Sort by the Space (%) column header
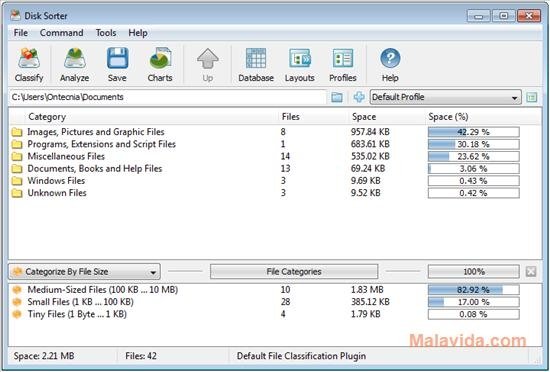 point(448,117)
